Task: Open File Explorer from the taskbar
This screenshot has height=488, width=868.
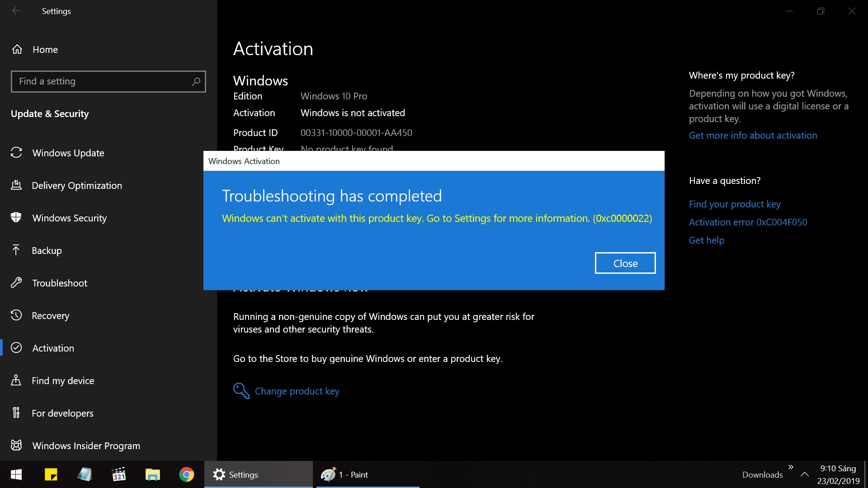Action: 152,474
